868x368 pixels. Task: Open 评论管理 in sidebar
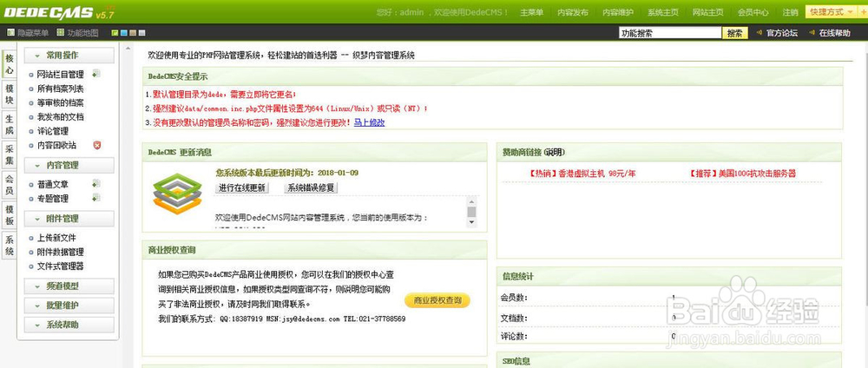[53, 131]
